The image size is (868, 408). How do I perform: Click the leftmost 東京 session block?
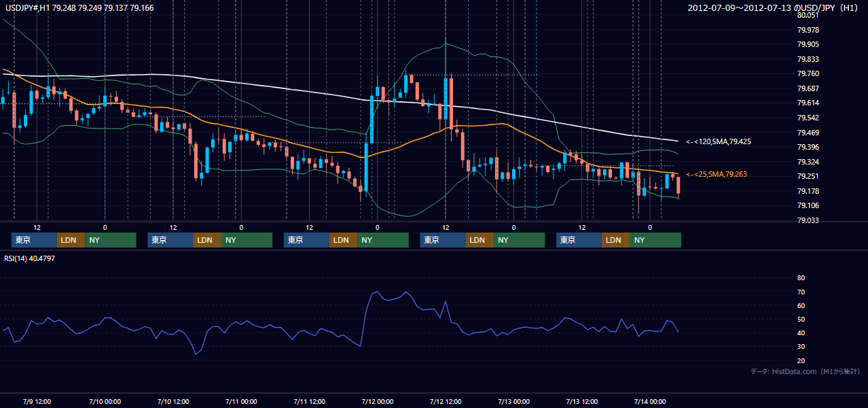click(x=34, y=240)
